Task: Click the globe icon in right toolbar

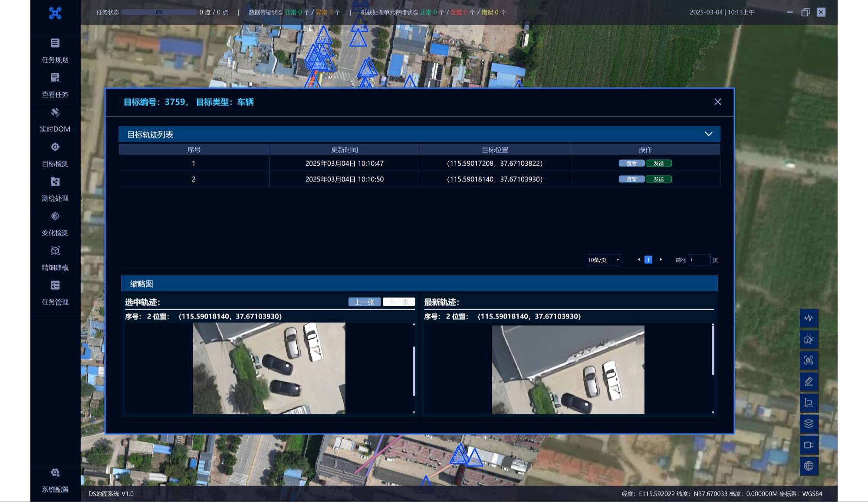Action: click(x=809, y=466)
